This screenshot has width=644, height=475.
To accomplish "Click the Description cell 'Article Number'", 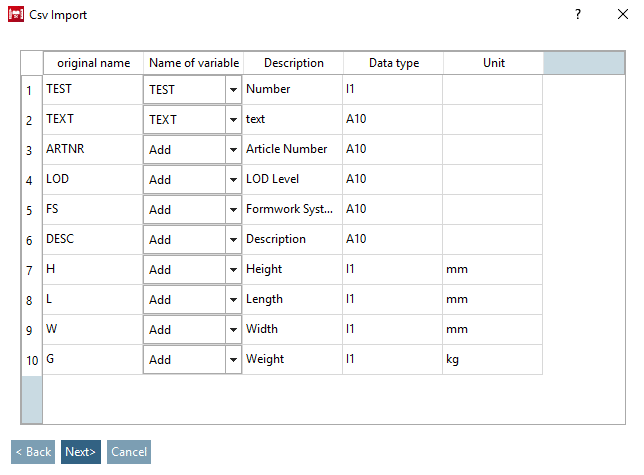I will coord(292,149).
